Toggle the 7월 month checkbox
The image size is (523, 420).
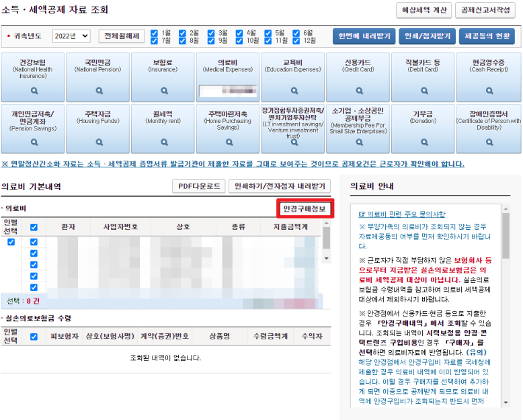click(x=154, y=41)
